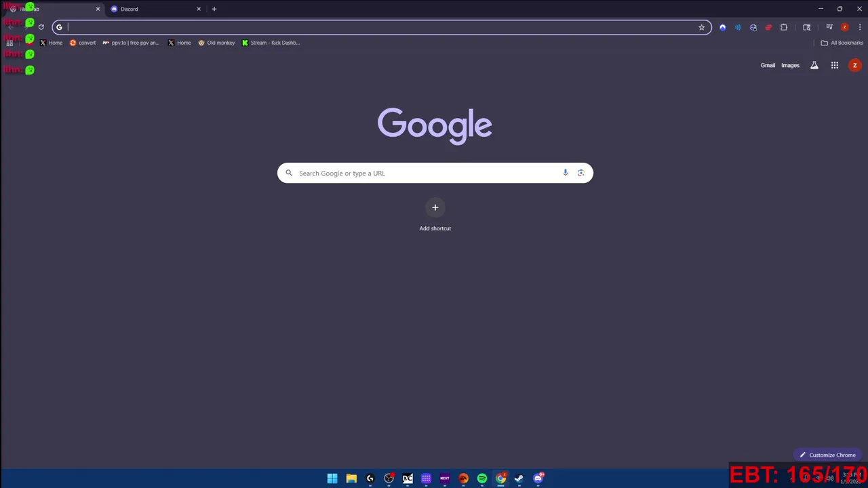This screenshot has height=488, width=868.
Task: Open the Windows Start menu
Action: point(332,479)
